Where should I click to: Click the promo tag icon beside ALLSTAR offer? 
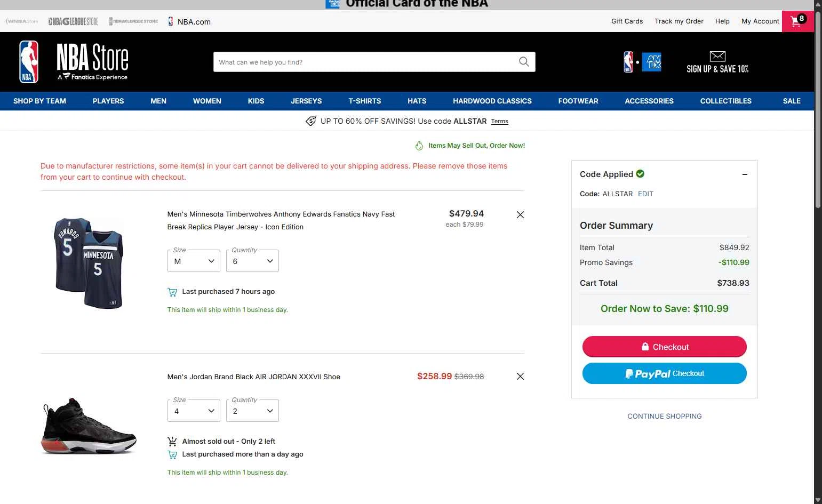point(310,121)
